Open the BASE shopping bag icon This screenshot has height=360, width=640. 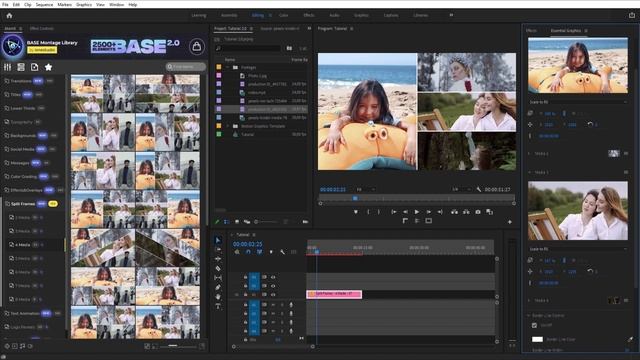click(x=196, y=46)
